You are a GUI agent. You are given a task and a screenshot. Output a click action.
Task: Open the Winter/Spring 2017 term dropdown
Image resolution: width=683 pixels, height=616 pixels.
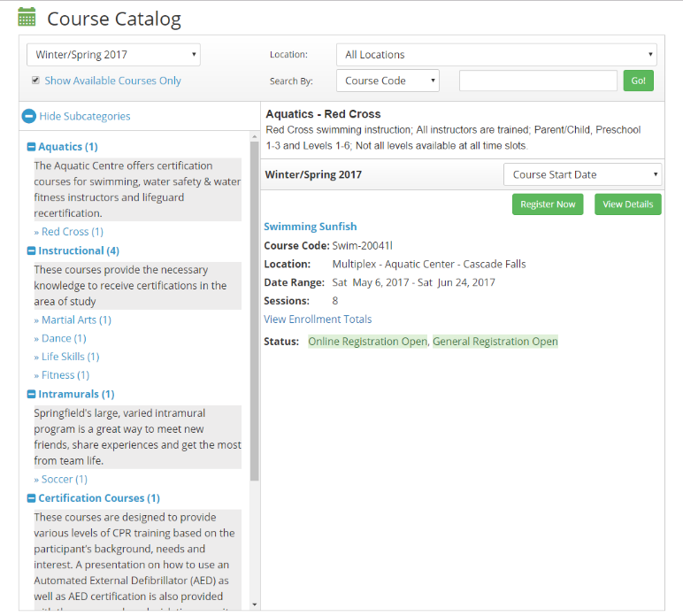(x=113, y=55)
